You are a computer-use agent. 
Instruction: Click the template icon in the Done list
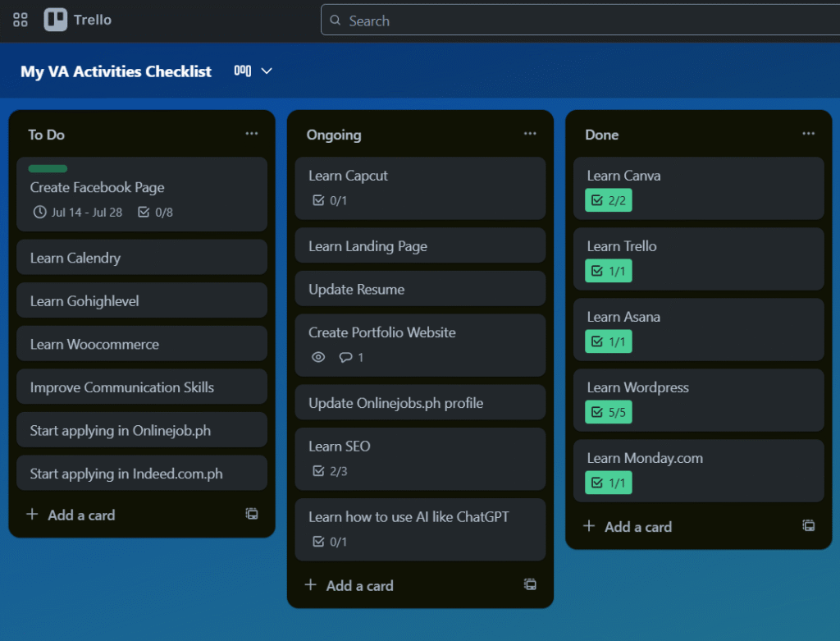[x=808, y=526]
